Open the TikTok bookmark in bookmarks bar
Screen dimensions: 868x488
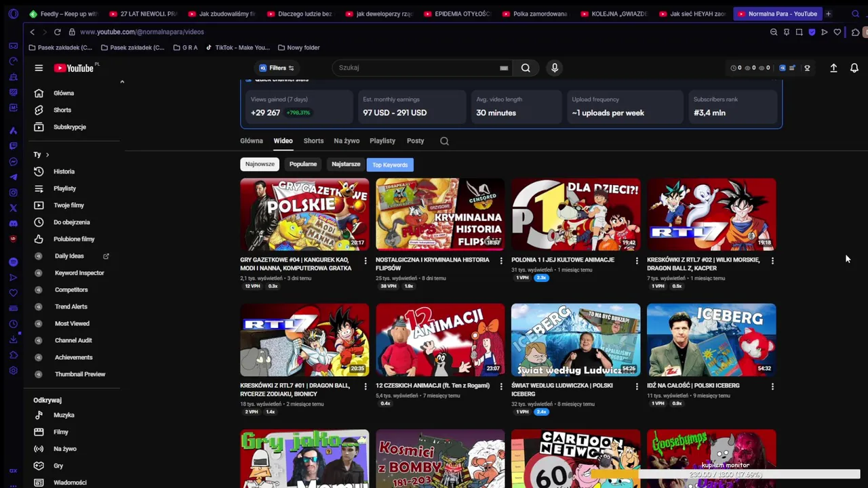coord(237,47)
